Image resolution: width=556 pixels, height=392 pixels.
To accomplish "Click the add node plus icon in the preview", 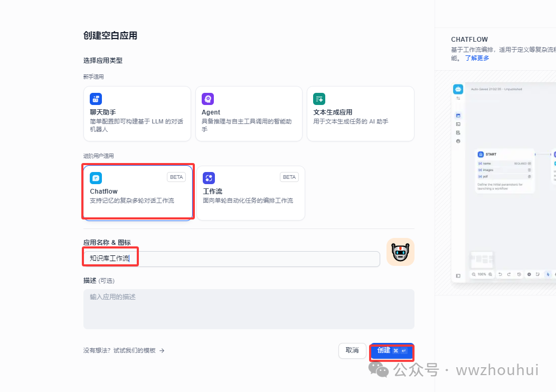I will pos(529,275).
